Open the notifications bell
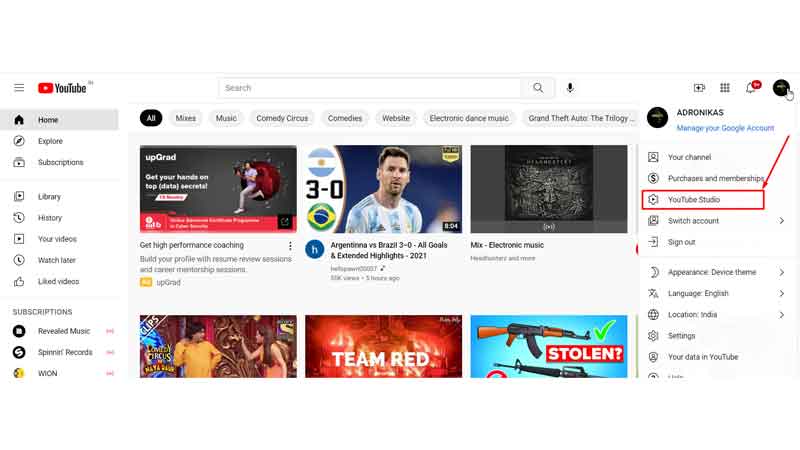 (x=750, y=88)
